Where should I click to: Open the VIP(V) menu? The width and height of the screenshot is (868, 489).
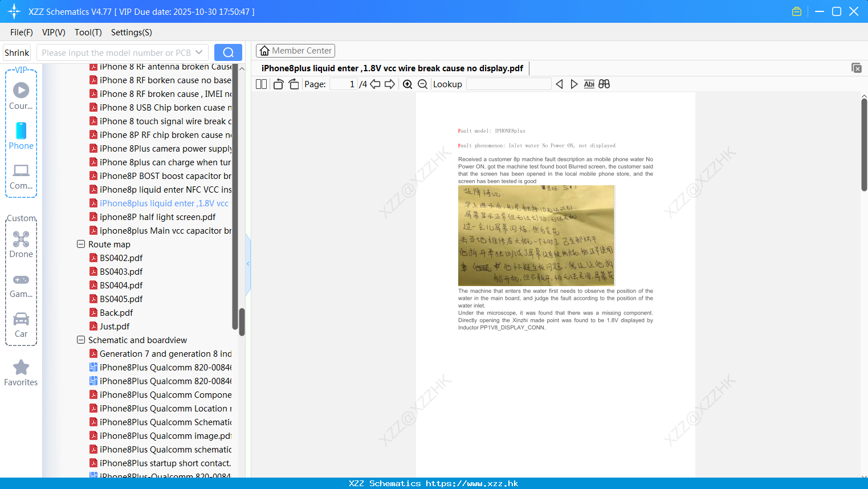point(54,32)
